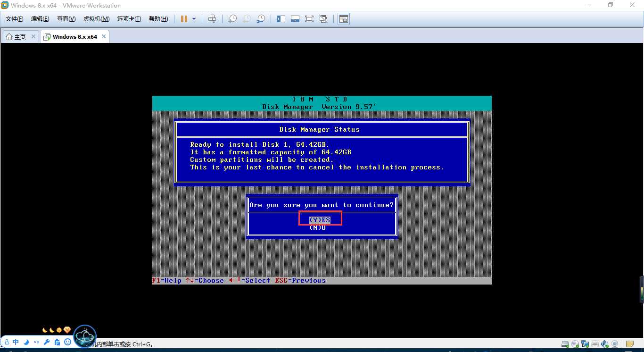The height and width of the screenshot is (352, 644).
Task: Open the 帮助(H) menu
Action: (158, 19)
